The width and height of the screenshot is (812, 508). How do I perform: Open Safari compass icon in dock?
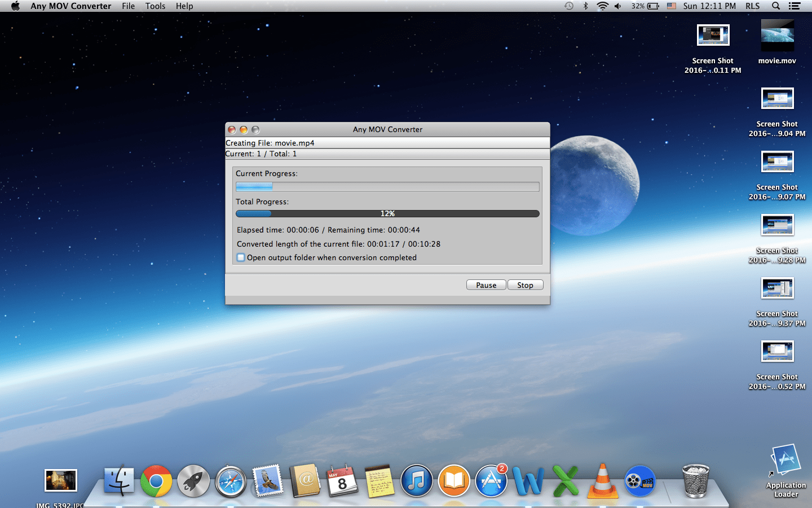click(231, 481)
